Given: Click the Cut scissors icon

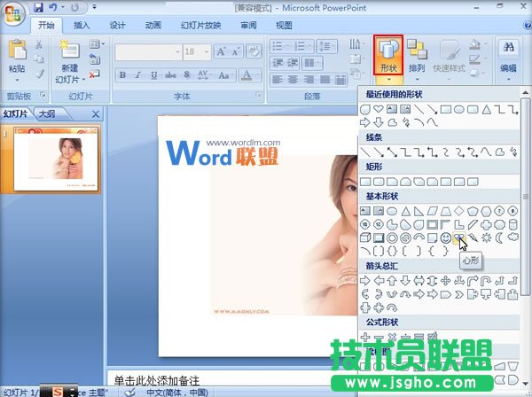Looking at the screenshot, I should 39,44.
